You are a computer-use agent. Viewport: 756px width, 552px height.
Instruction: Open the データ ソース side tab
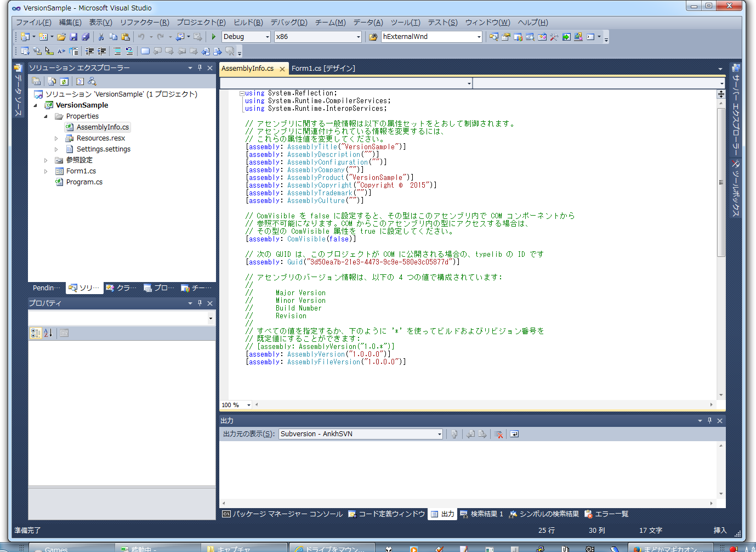coord(18,90)
